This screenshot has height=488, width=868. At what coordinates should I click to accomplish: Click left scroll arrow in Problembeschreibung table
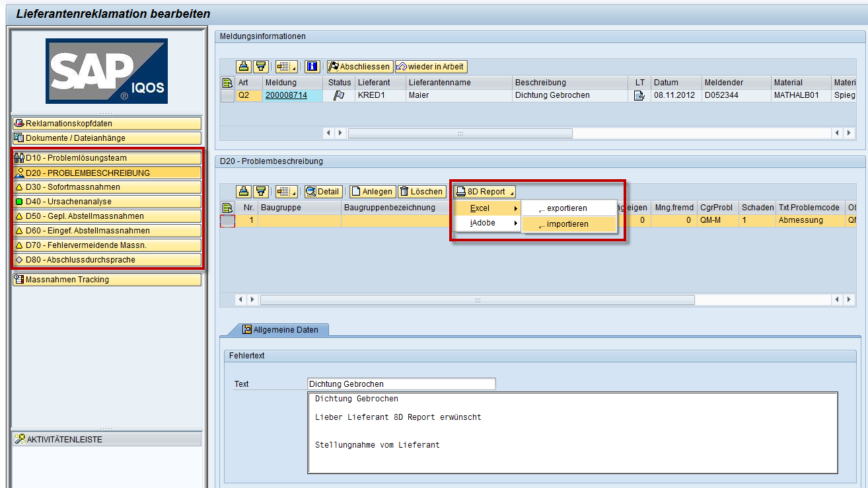(x=240, y=300)
